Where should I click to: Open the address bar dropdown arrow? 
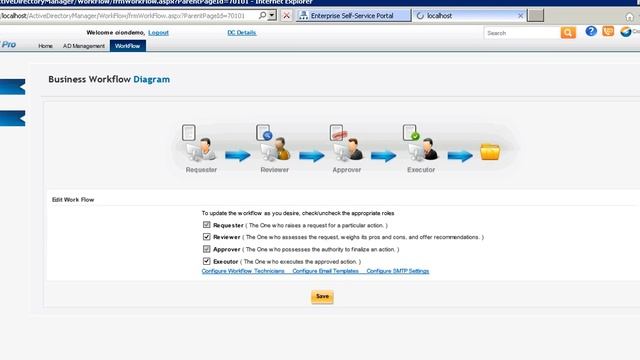272,16
